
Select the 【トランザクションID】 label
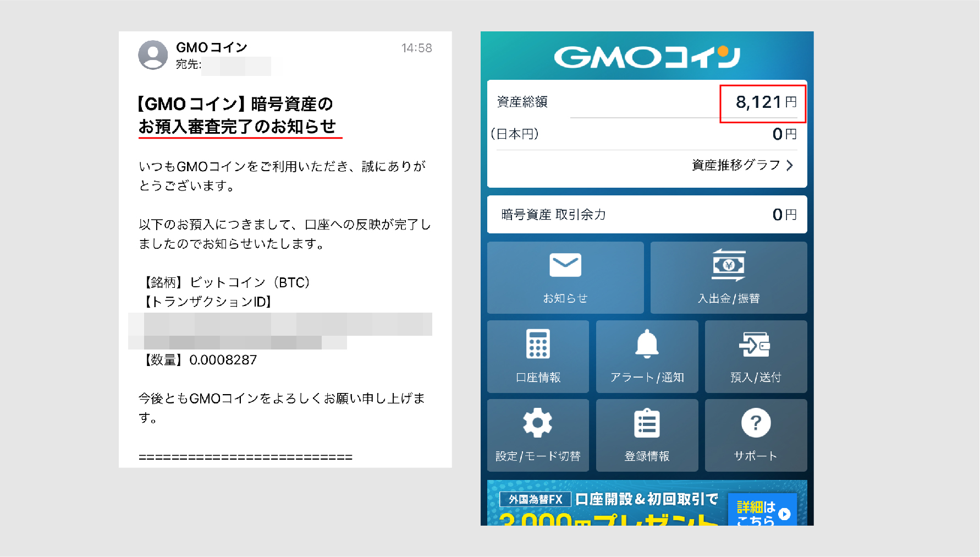(x=208, y=302)
